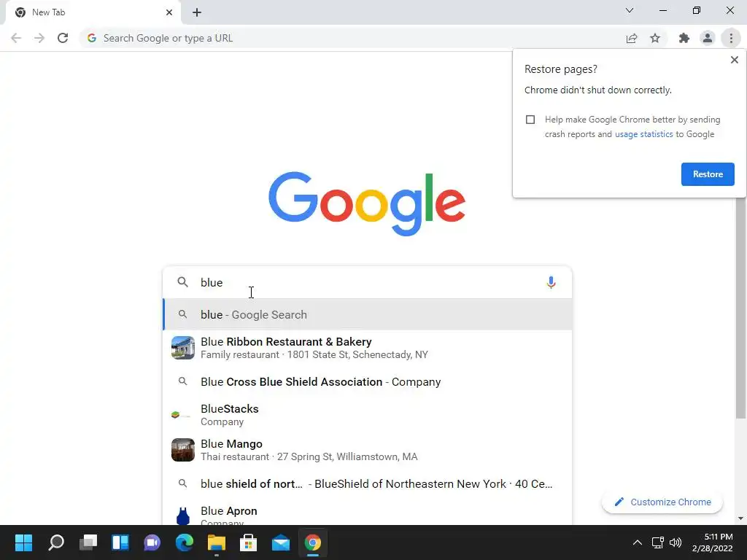Click Customize Chrome button
This screenshot has width=747, height=560.
pos(662,502)
